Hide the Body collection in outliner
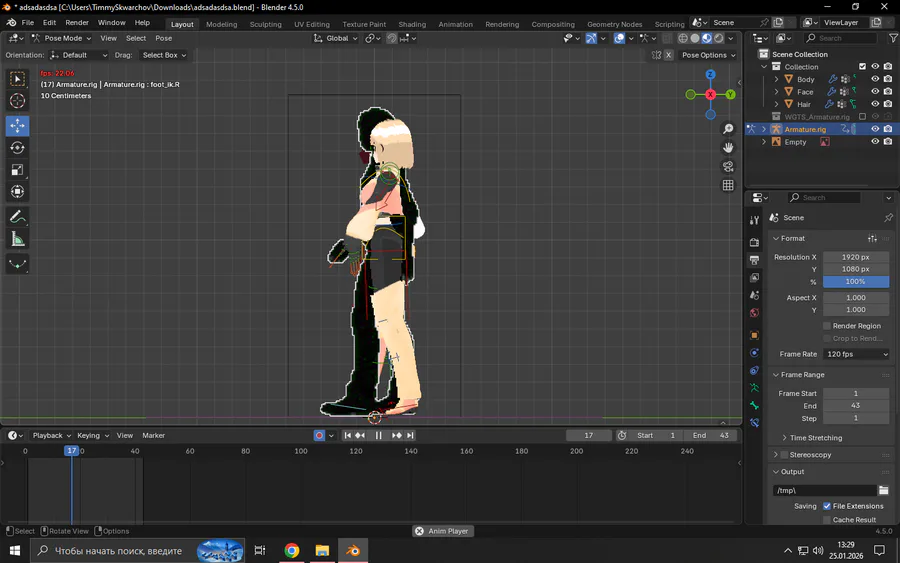This screenshot has height=563, width=900. tap(875, 79)
